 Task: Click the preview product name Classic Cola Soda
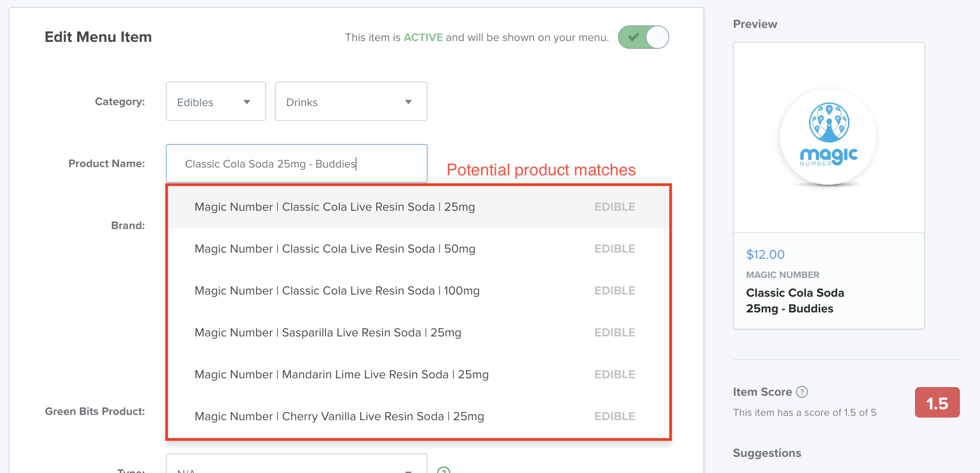coord(795,301)
